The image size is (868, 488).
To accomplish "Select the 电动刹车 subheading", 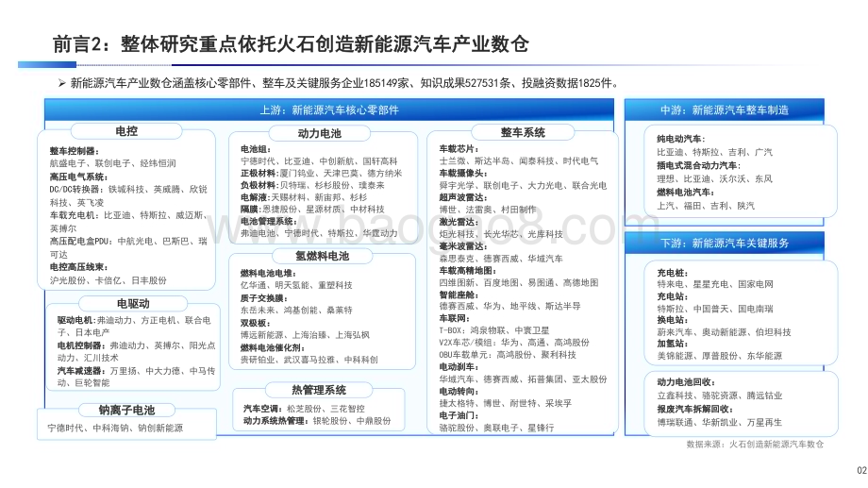I will 459,366.
